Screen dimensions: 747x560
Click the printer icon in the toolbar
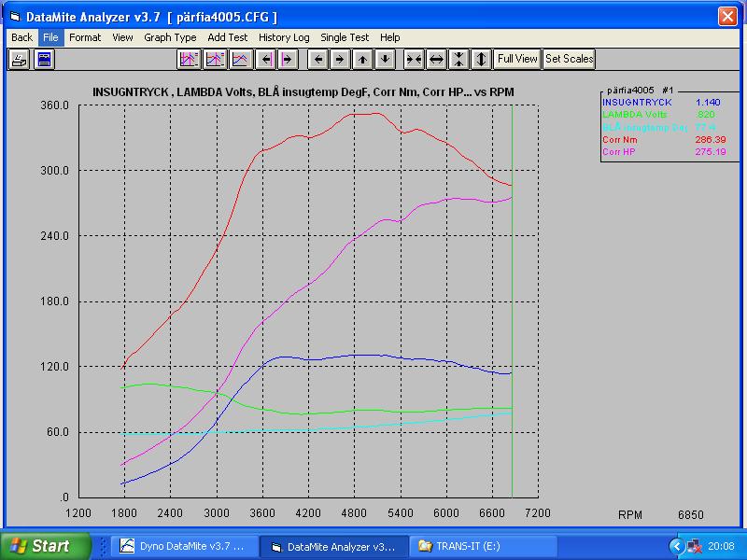[x=19, y=59]
